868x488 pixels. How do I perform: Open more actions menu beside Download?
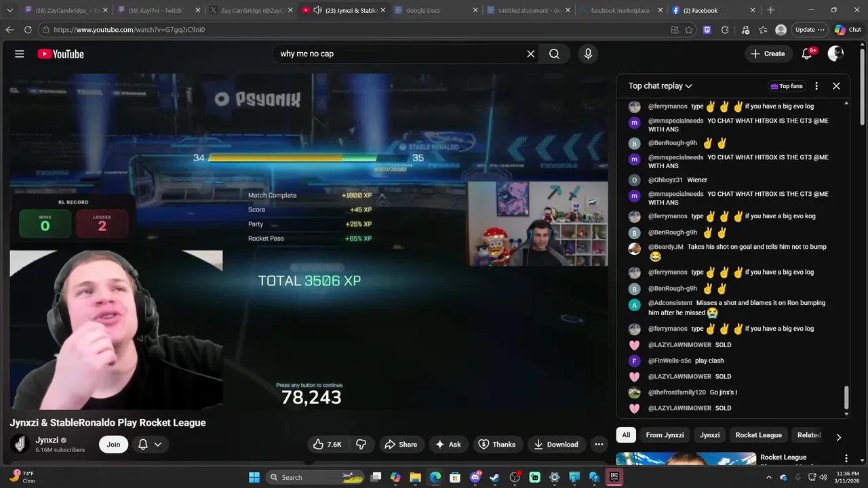[x=599, y=445]
